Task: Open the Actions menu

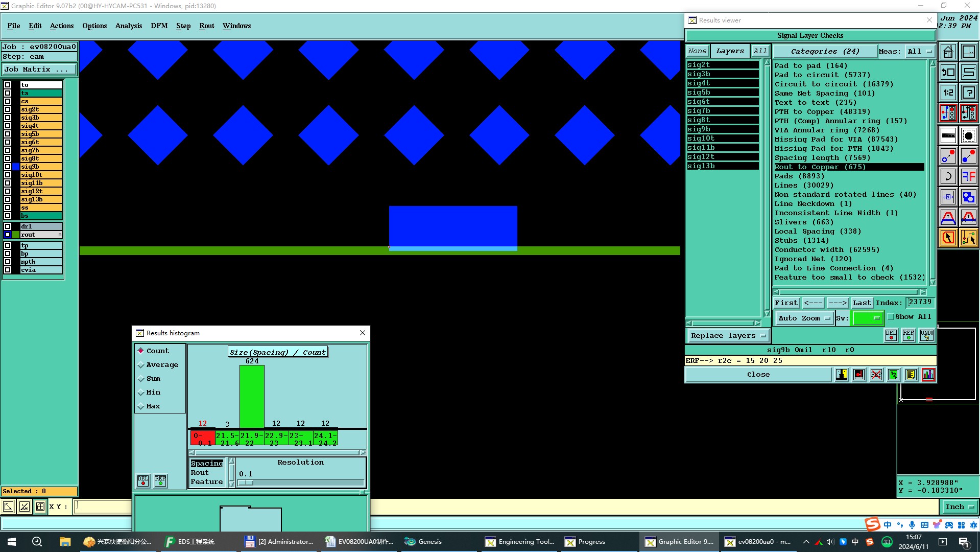Action: pyautogui.click(x=62, y=26)
